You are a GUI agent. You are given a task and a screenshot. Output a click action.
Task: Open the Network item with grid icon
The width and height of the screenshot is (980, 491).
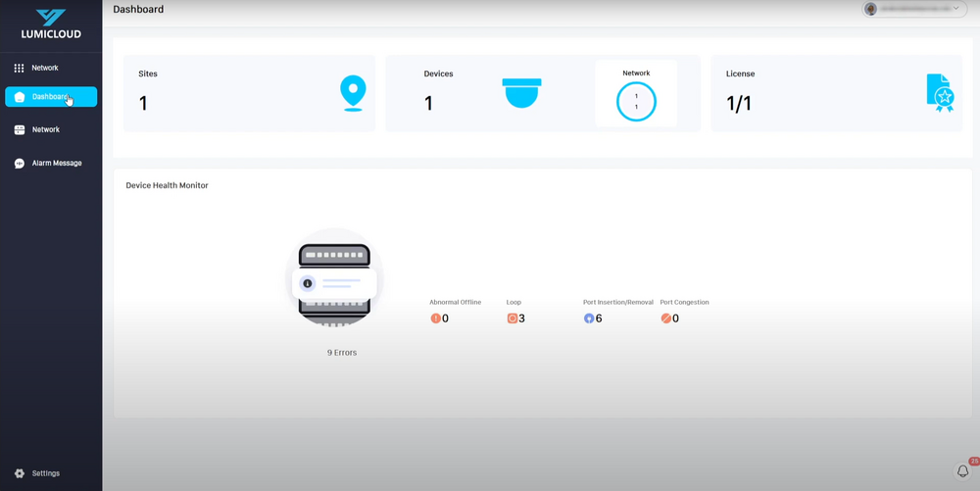(44, 69)
